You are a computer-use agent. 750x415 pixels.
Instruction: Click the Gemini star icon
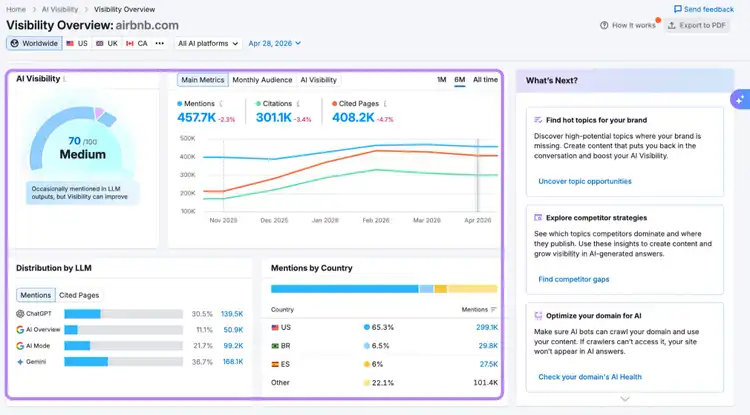click(20, 362)
